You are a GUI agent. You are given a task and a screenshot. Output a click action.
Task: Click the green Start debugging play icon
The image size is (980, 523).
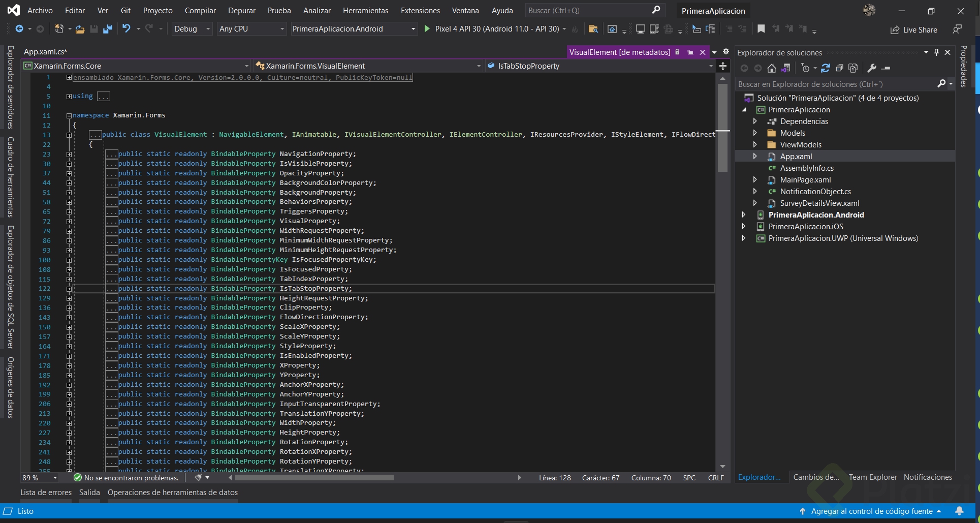427,29
